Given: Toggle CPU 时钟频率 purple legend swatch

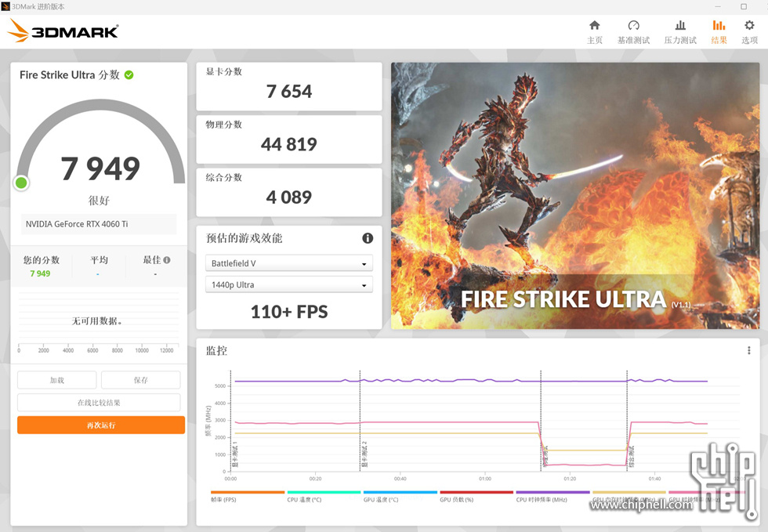Looking at the screenshot, I should (553, 492).
